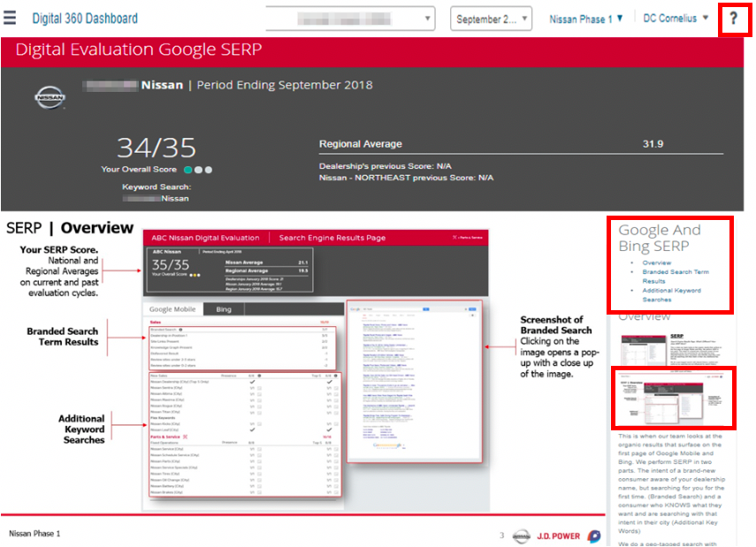Click the SERP page thumbnail in help panel

[670, 348]
